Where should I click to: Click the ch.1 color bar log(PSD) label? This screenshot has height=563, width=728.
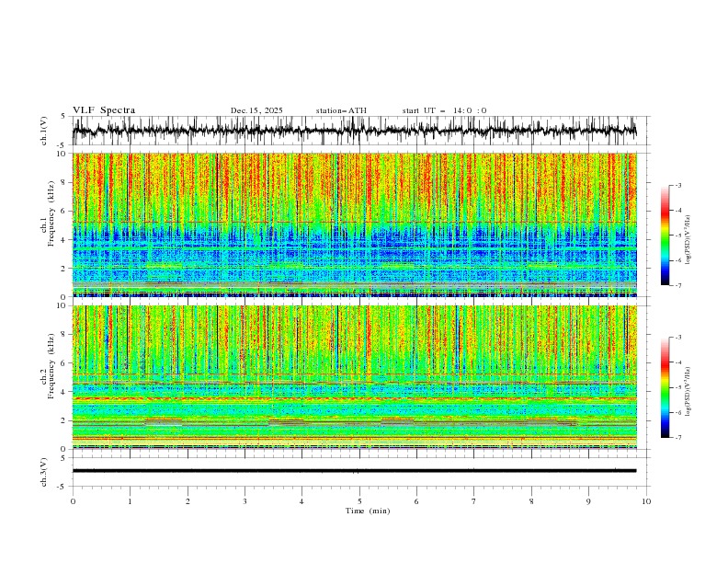click(x=688, y=240)
